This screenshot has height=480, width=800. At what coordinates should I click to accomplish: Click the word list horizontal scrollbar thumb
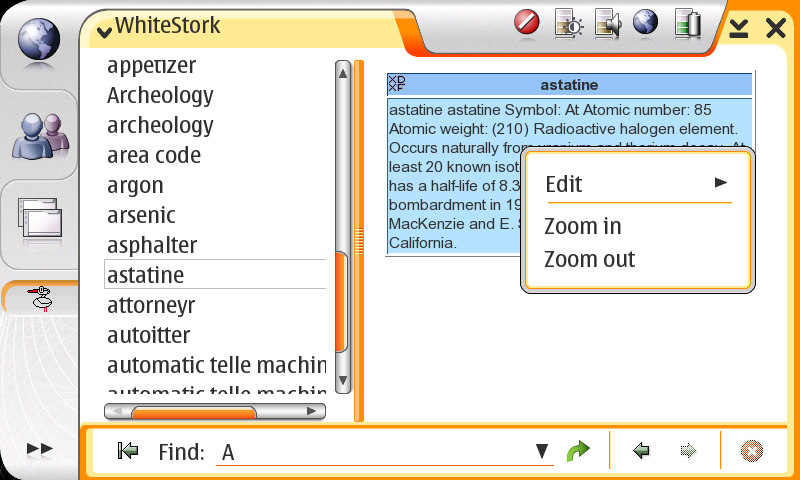[194, 412]
